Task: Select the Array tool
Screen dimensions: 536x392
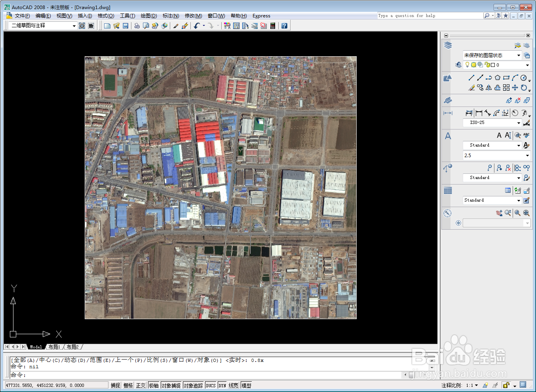Action: (x=506, y=88)
